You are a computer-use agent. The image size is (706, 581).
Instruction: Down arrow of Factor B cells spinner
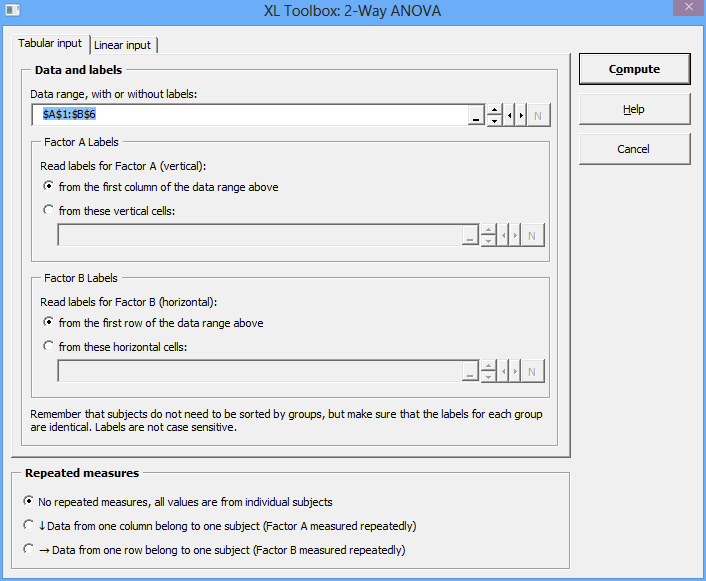489,377
